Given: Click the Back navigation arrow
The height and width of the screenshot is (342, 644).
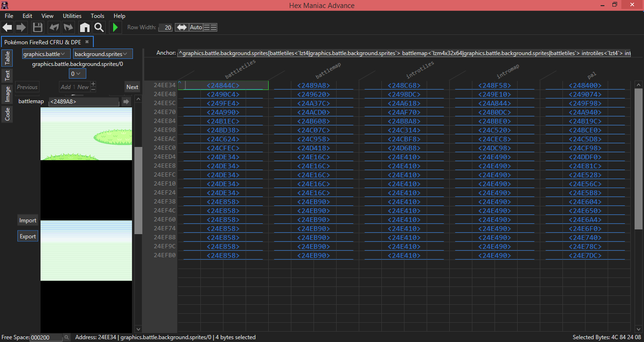Looking at the screenshot, I should tap(7, 27).
